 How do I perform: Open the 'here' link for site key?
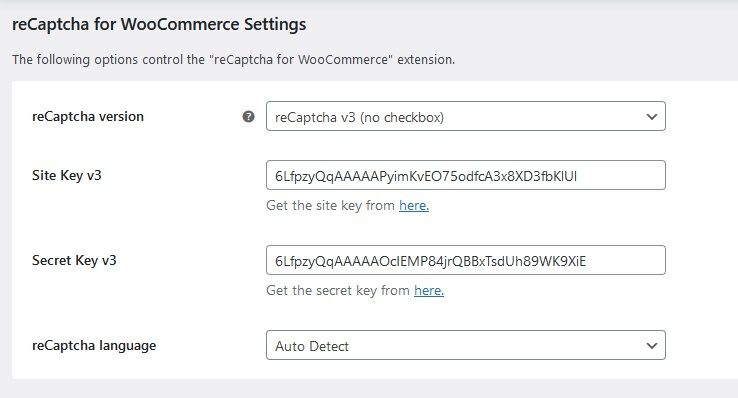(x=414, y=205)
